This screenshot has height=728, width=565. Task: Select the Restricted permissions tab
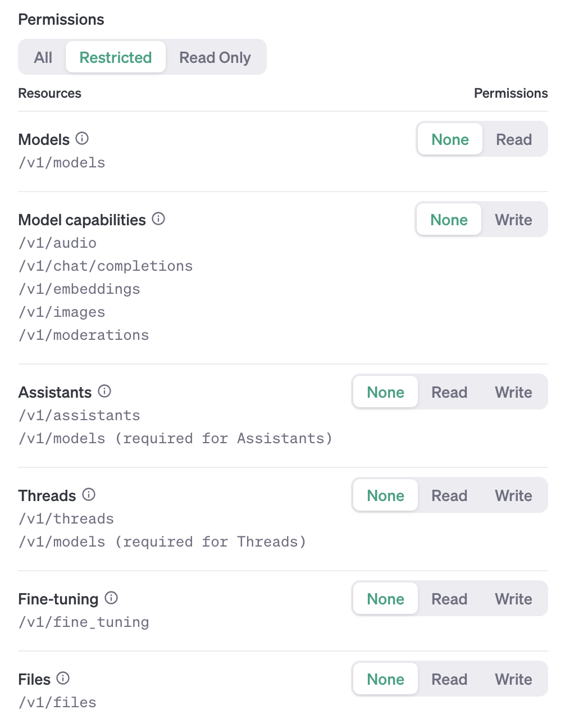(x=115, y=57)
